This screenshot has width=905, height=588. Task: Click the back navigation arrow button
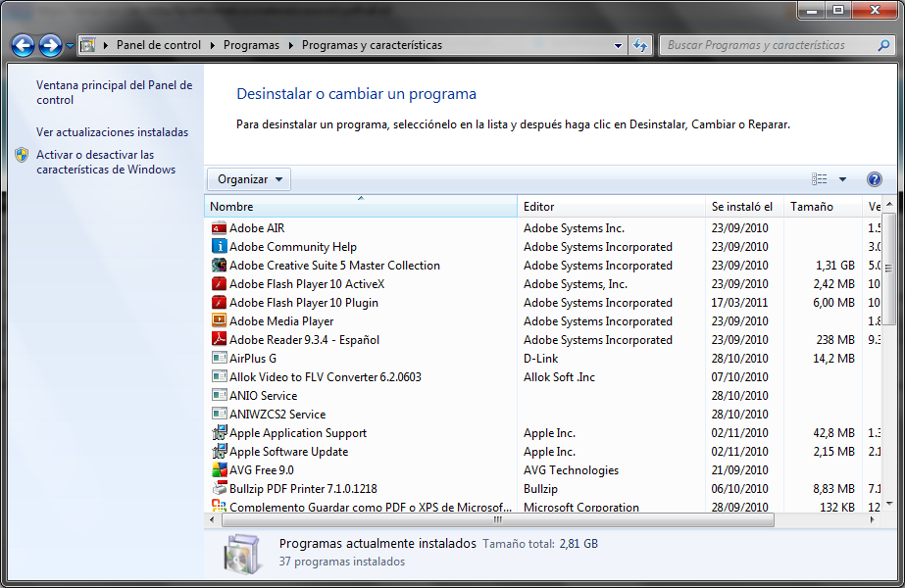[23, 45]
